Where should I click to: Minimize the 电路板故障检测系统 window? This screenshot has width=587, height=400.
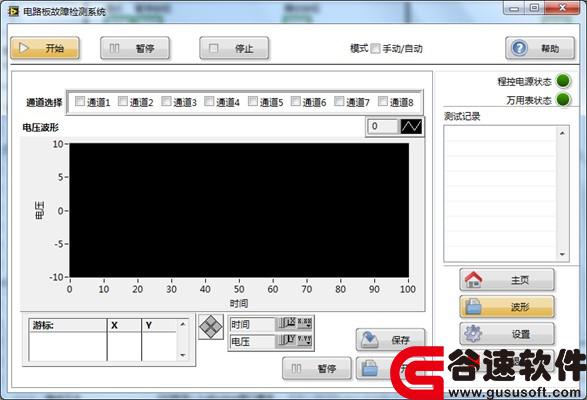[x=515, y=8]
